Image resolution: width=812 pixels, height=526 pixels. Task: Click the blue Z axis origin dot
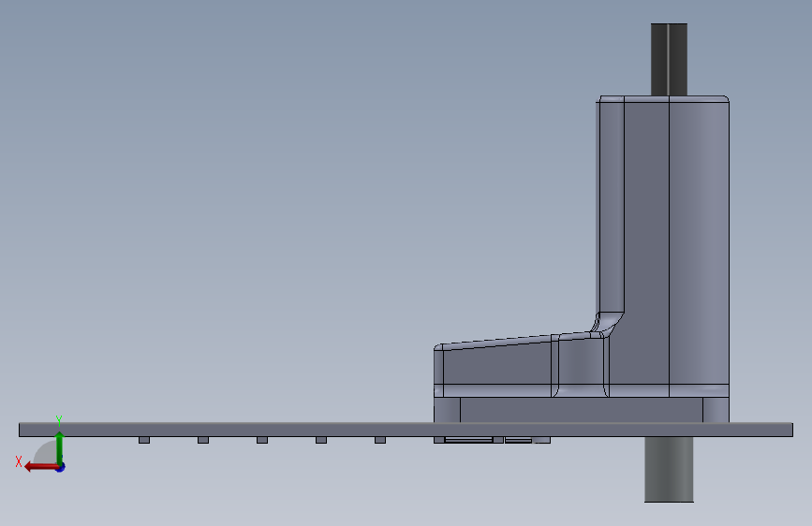click(61, 467)
